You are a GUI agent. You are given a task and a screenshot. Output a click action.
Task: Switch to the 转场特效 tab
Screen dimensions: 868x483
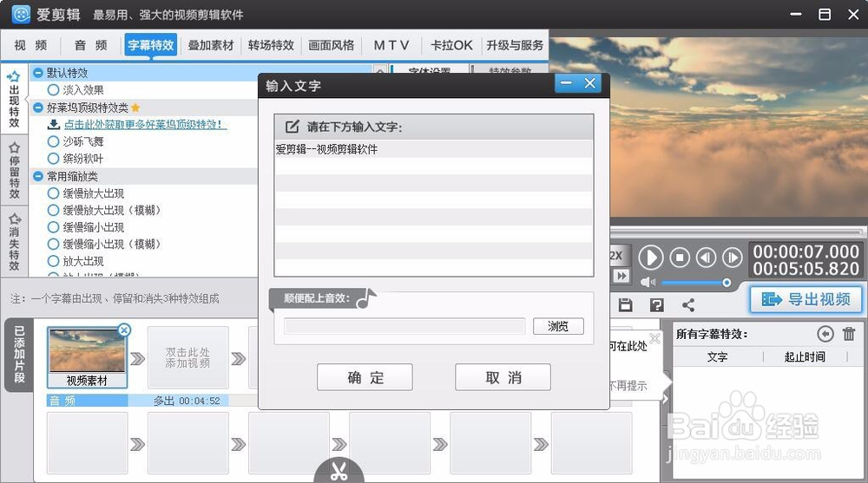tap(271, 45)
